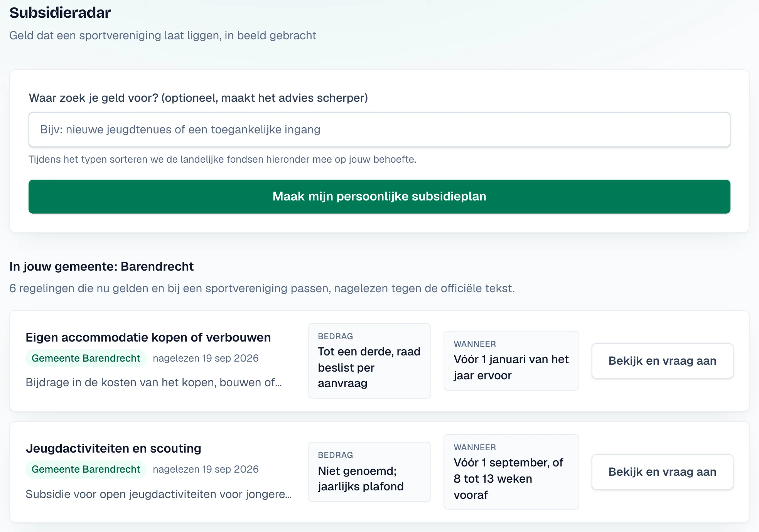Click description 'Bijdrage in de kosten van het kopen'
Viewport: 759px width, 532px height.
coord(153,382)
